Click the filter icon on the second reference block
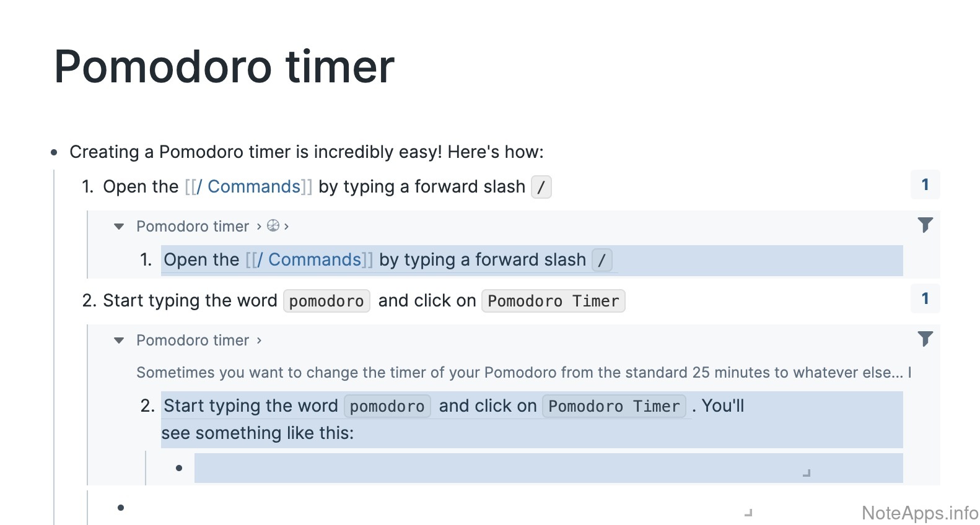The image size is (980, 525). pyautogui.click(x=925, y=339)
